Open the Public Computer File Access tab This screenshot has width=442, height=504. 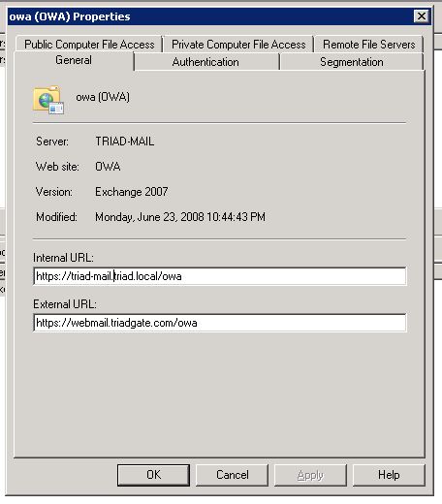click(89, 45)
